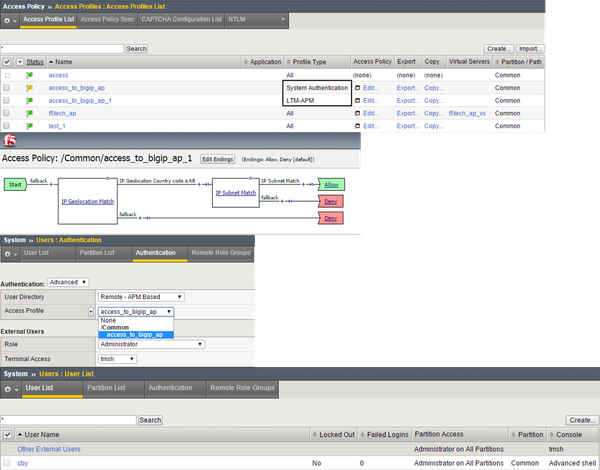Click Create button in User List
Screen dimensions: 600x470
(582, 420)
